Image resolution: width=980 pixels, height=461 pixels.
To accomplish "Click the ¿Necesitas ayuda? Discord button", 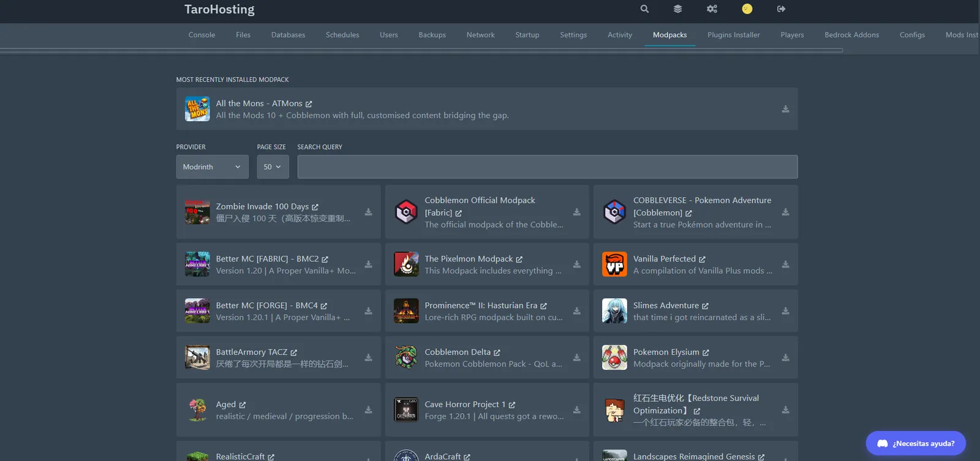I will tap(916, 443).
